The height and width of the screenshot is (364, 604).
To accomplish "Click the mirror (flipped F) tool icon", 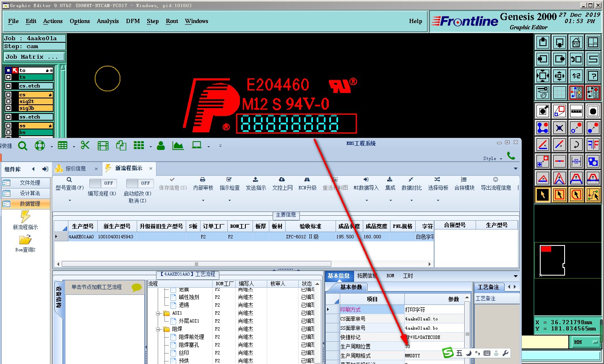I will pyautogui.click(x=593, y=145).
